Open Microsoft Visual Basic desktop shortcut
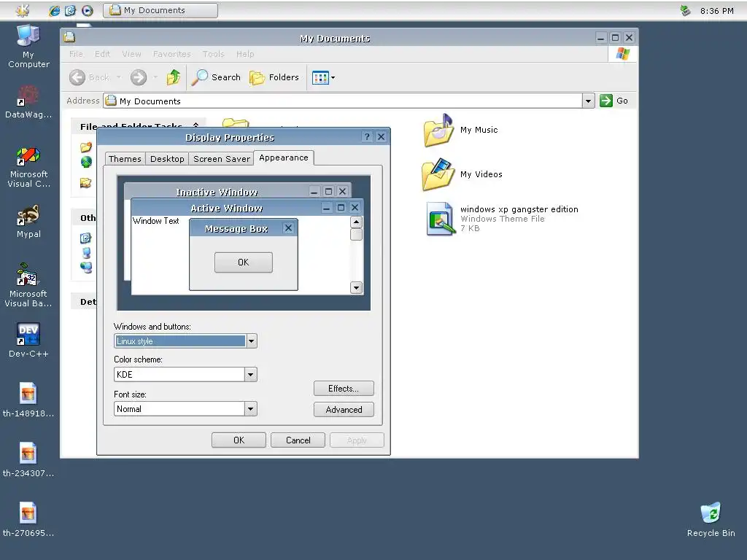Screen dimensions: 747x560 28,285
